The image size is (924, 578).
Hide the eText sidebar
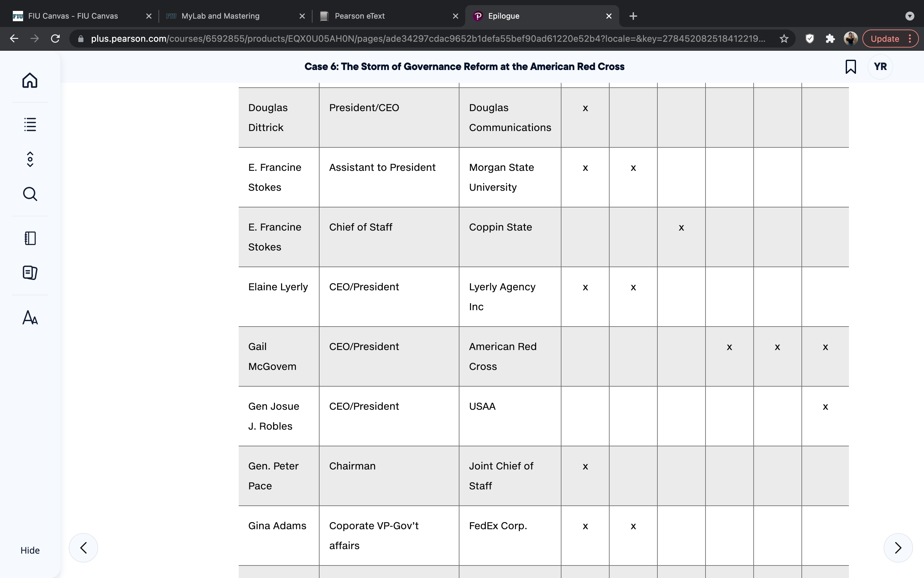pos(30,550)
